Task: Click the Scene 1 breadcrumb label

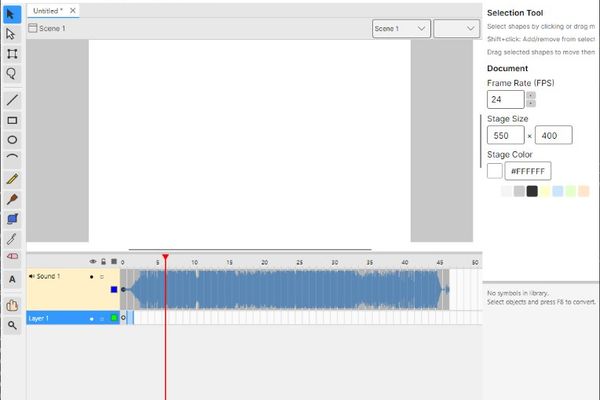Action: 52,28
